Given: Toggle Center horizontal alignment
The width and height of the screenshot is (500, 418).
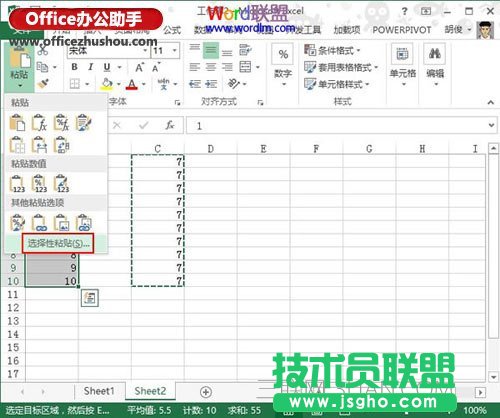Looking at the screenshot, I should coord(211,67).
